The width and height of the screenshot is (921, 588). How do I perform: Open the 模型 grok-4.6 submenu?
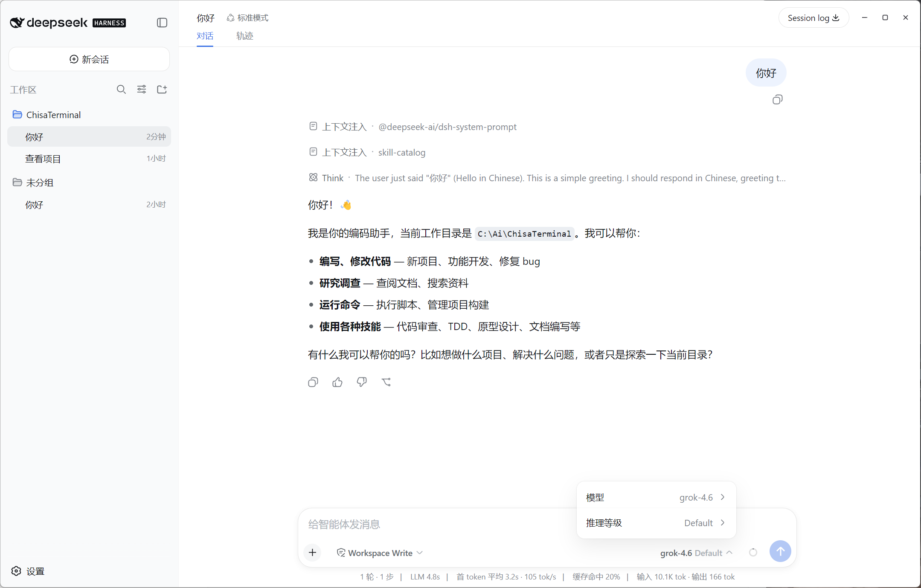point(656,497)
